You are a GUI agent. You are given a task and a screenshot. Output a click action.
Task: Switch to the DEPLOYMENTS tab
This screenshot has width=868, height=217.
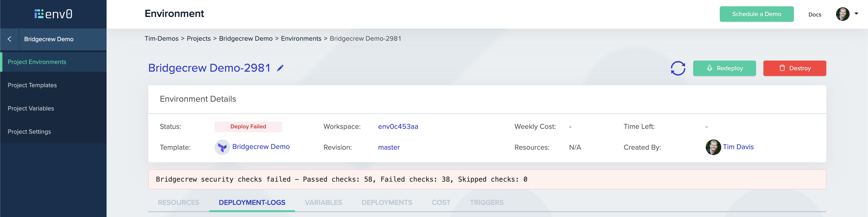(387, 202)
